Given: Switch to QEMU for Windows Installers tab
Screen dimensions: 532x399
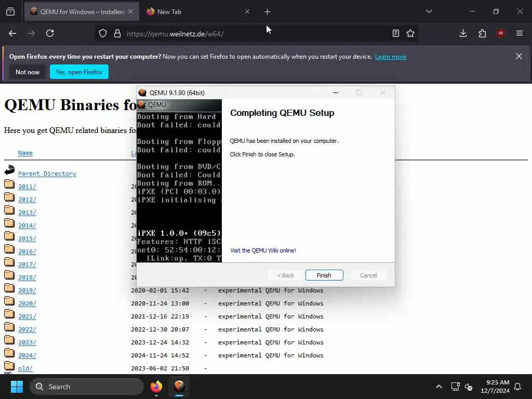Looking at the screenshot, I should [x=82, y=11].
